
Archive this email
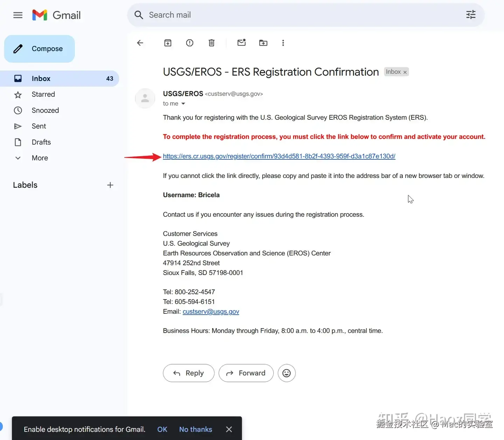coord(168,43)
